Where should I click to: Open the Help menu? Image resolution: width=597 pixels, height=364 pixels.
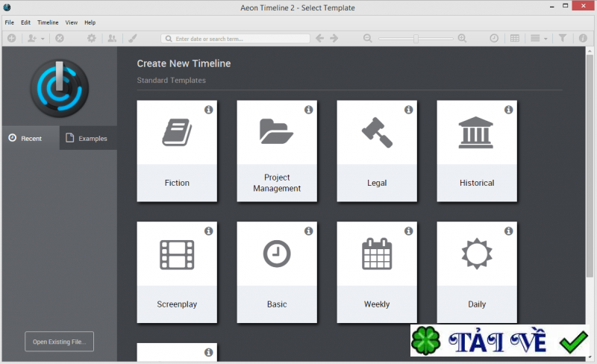90,22
